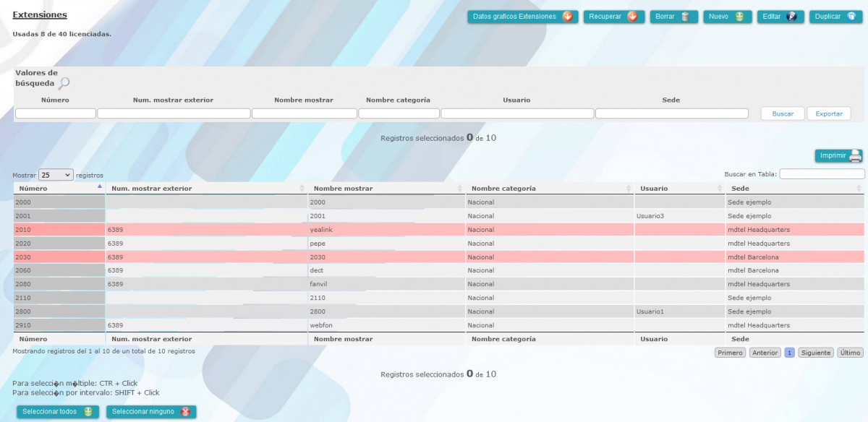Create a new extension with Nuevo
Image resolution: width=868 pixels, height=422 pixels.
point(727,17)
